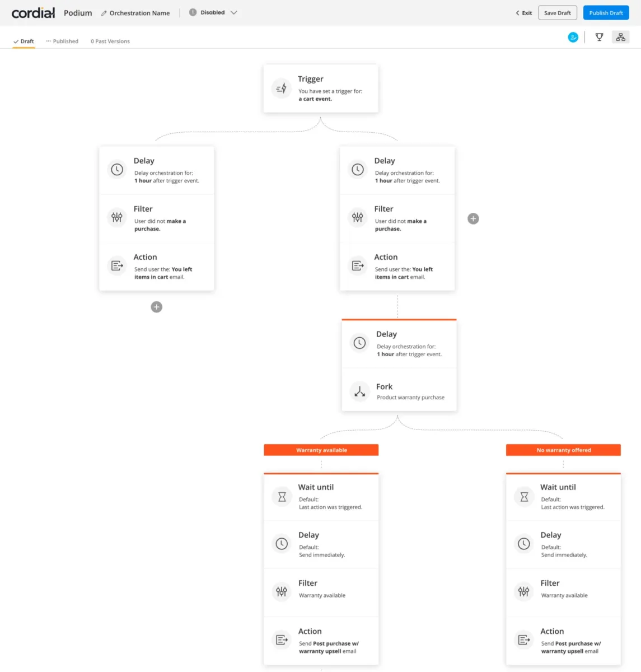Click the hourglass icon in Warranty available branch
The height and width of the screenshot is (672, 641).
[x=282, y=497]
